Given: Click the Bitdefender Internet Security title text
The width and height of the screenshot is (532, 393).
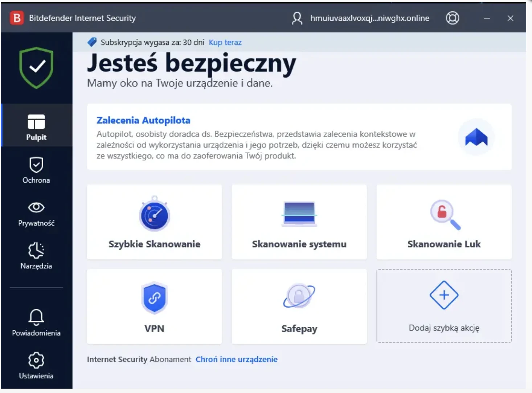Looking at the screenshot, I should (82, 18).
